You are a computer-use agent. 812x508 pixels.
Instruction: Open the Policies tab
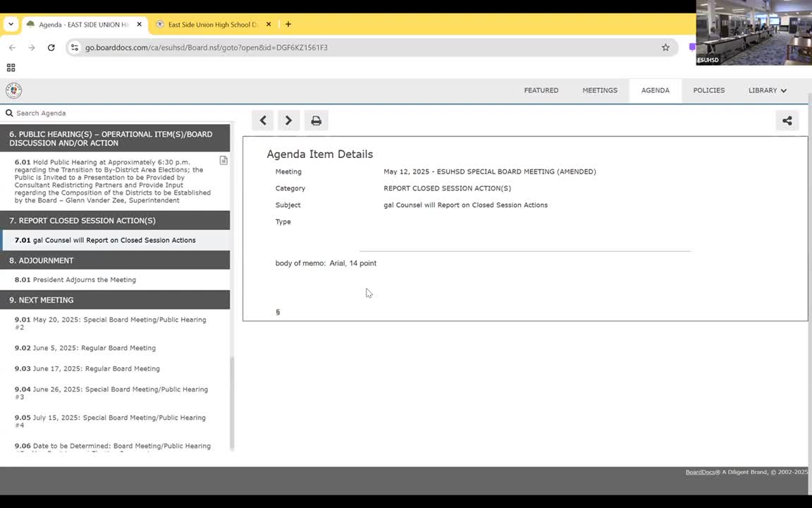(708, 90)
